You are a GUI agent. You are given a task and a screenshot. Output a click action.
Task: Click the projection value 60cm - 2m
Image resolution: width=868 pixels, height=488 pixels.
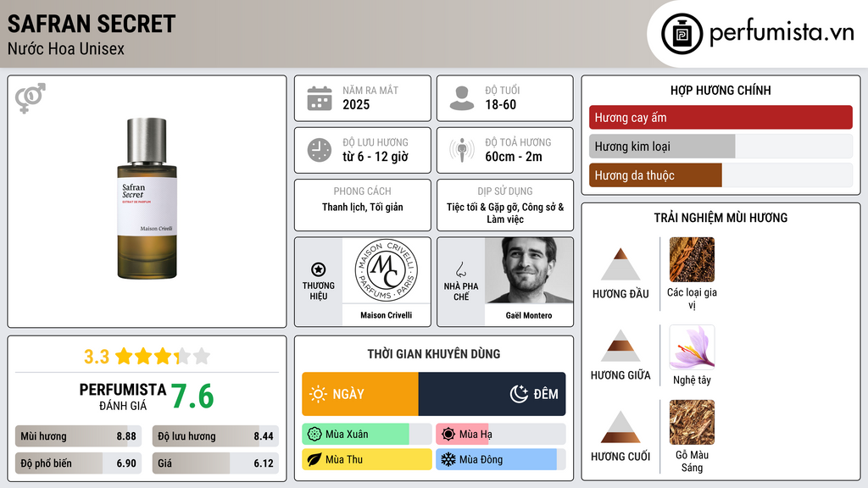[514, 157]
